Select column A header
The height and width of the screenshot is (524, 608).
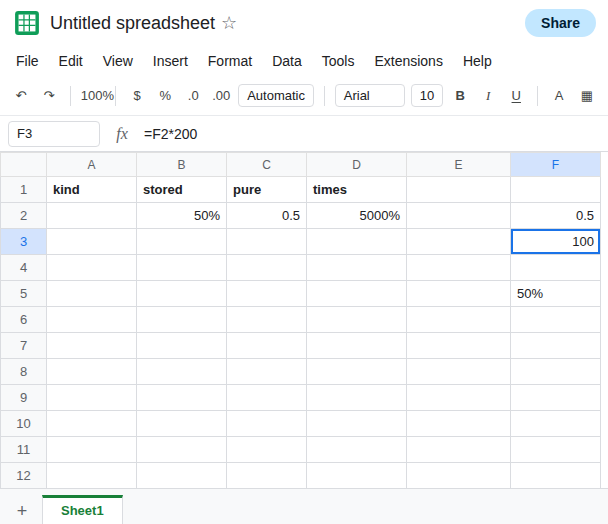coord(92,165)
